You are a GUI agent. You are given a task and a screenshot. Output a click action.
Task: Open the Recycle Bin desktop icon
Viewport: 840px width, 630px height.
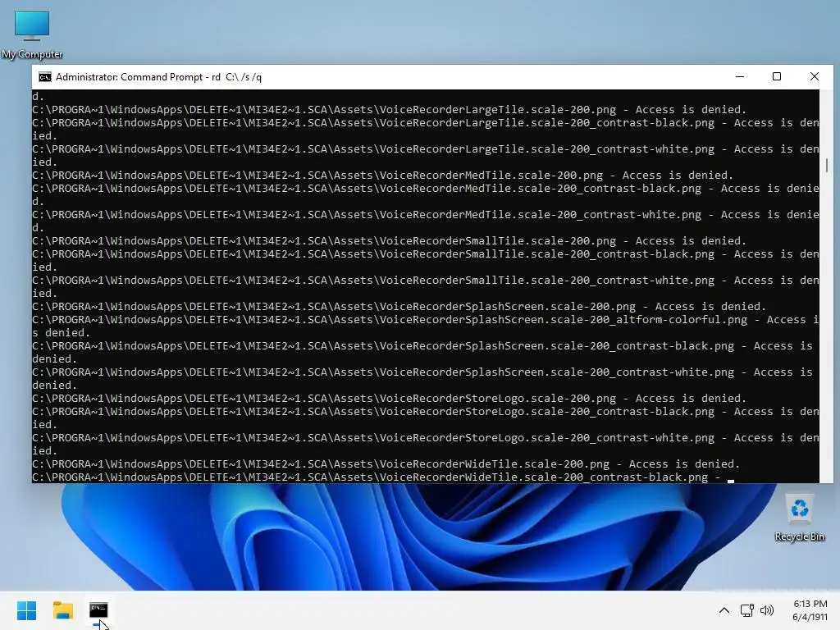799,518
